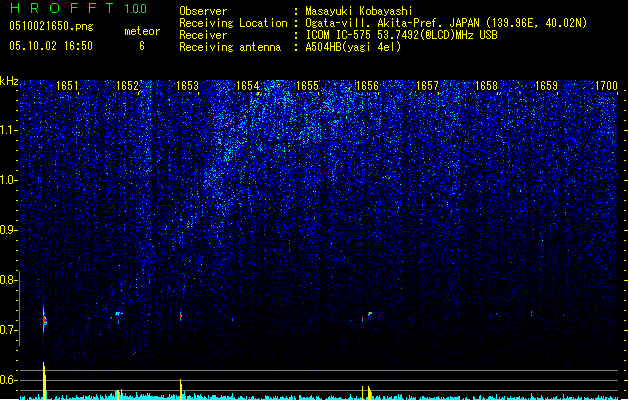Select the A504HB(yagi 4el) antenna value

pos(353,47)
